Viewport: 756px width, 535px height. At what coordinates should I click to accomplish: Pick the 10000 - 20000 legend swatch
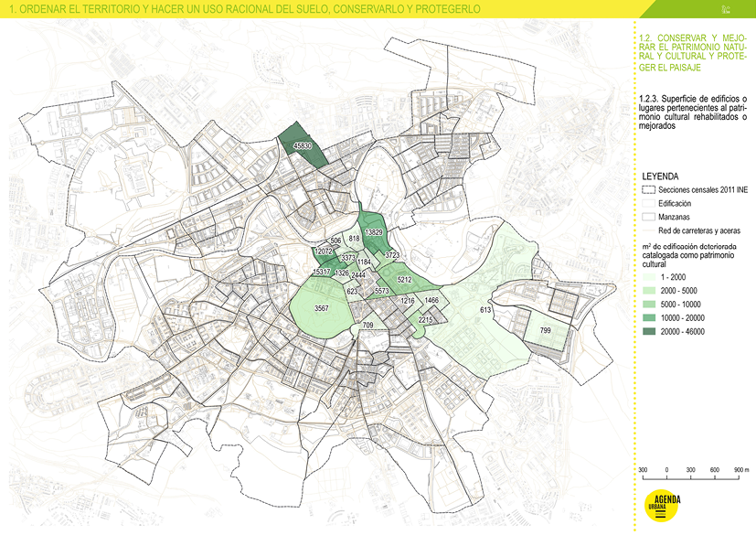tap(651, 316)
